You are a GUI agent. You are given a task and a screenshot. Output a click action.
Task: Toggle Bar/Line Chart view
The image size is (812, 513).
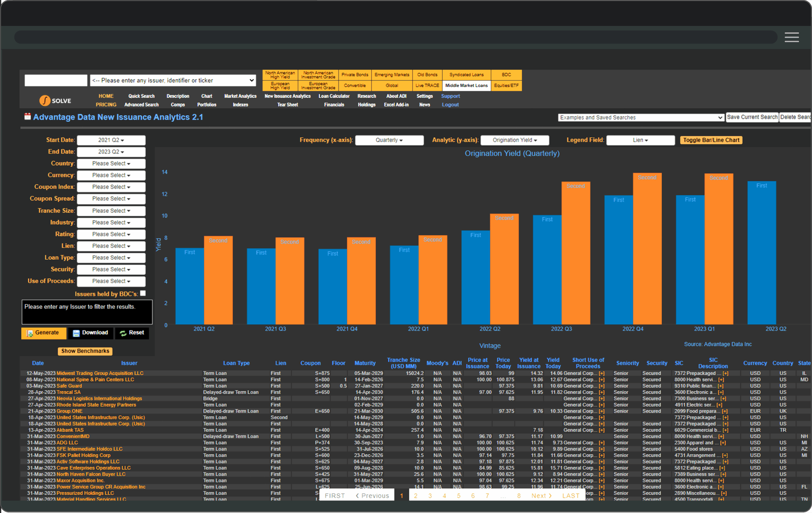coord(711,140)
